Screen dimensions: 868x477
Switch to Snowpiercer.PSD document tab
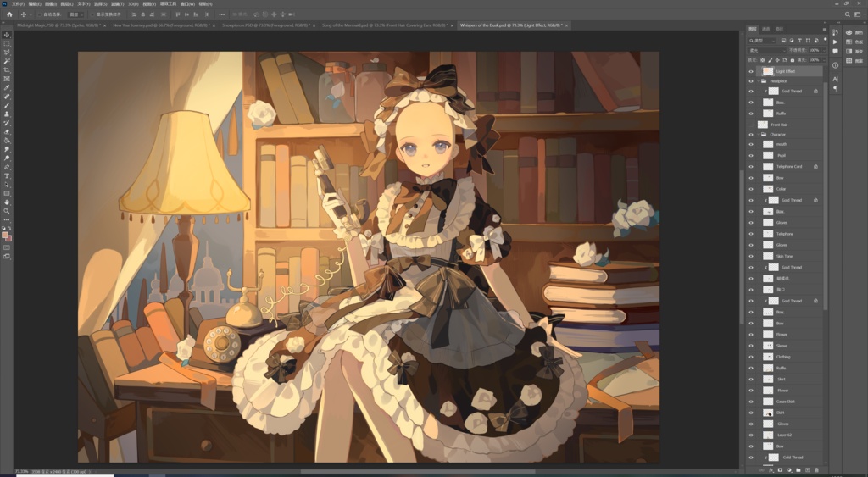coord(265,25)
